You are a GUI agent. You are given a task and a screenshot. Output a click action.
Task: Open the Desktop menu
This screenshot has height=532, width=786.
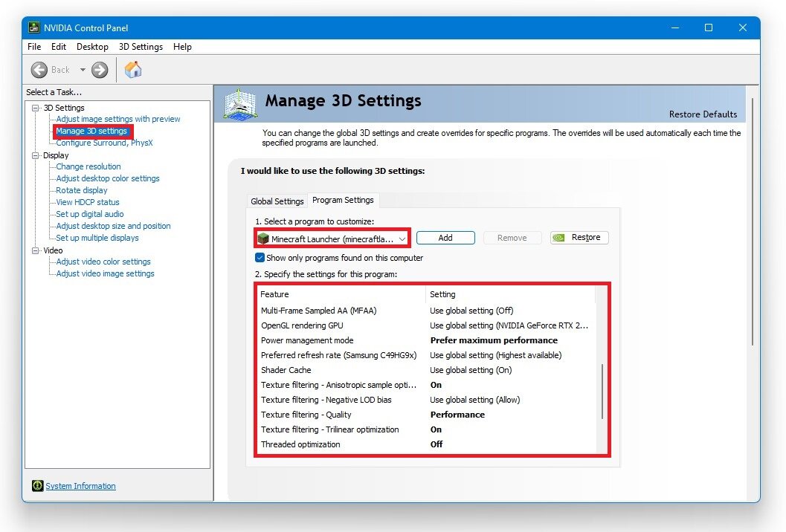[92, 46]
